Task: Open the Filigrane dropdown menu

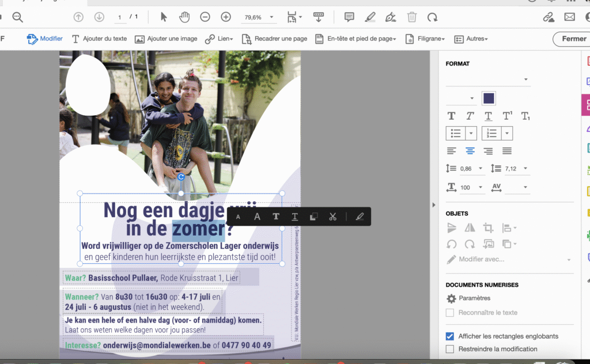Action: 425,39
